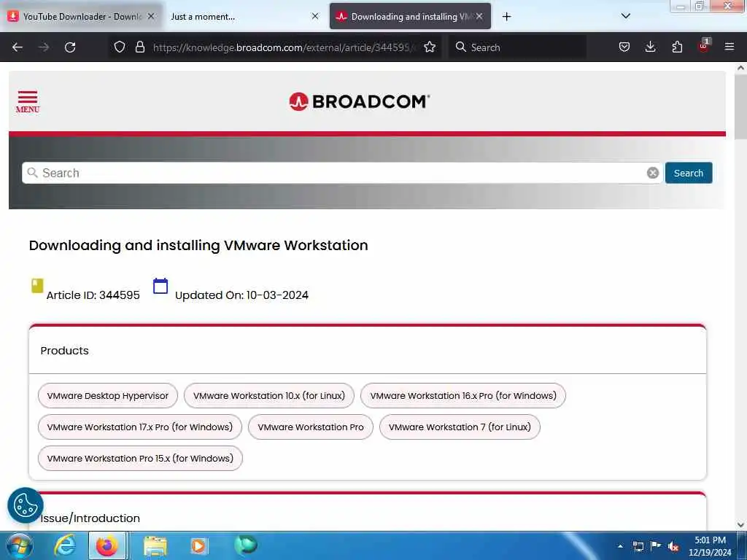Open Windows Explorer from the taskbar

pos(155,546)
